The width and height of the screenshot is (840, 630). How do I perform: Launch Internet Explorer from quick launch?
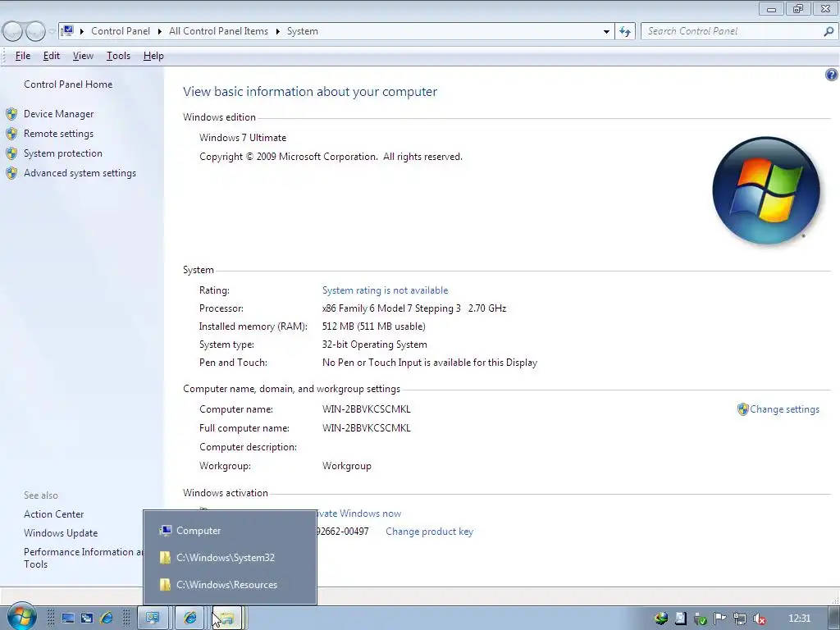(106, 619)
